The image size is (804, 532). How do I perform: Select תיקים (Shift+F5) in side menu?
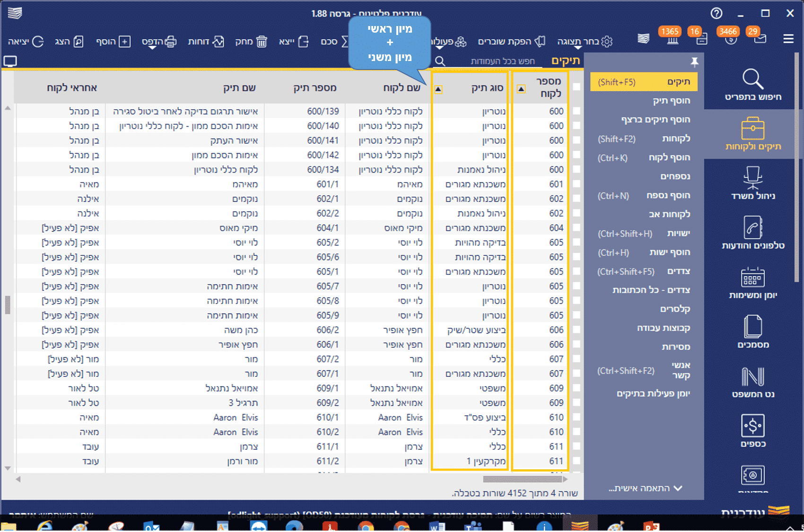click(x=644, y=82)
